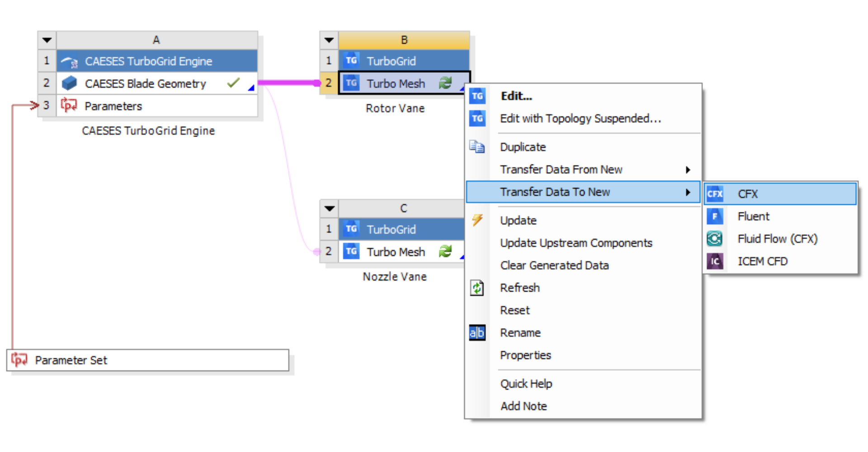Choose Fluent in the transfer submenu

(780, 216)
